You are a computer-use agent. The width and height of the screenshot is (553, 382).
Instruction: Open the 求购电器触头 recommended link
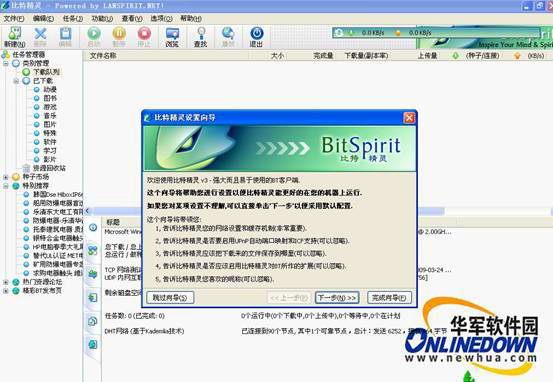click(x=58, y=273)
